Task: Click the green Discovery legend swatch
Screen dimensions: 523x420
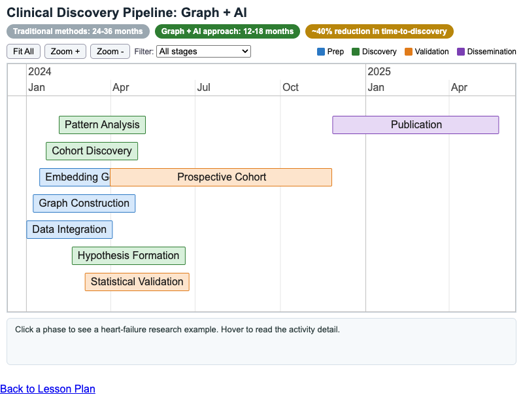Action: coord(356,52)
